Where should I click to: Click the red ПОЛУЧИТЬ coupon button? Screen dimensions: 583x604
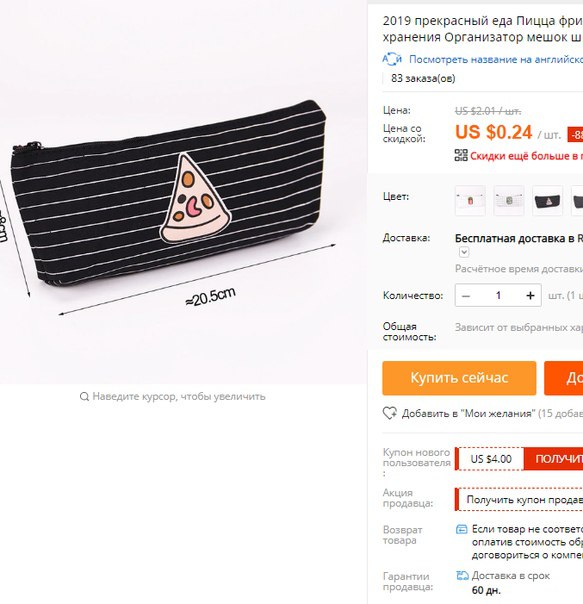click(553, 459)
